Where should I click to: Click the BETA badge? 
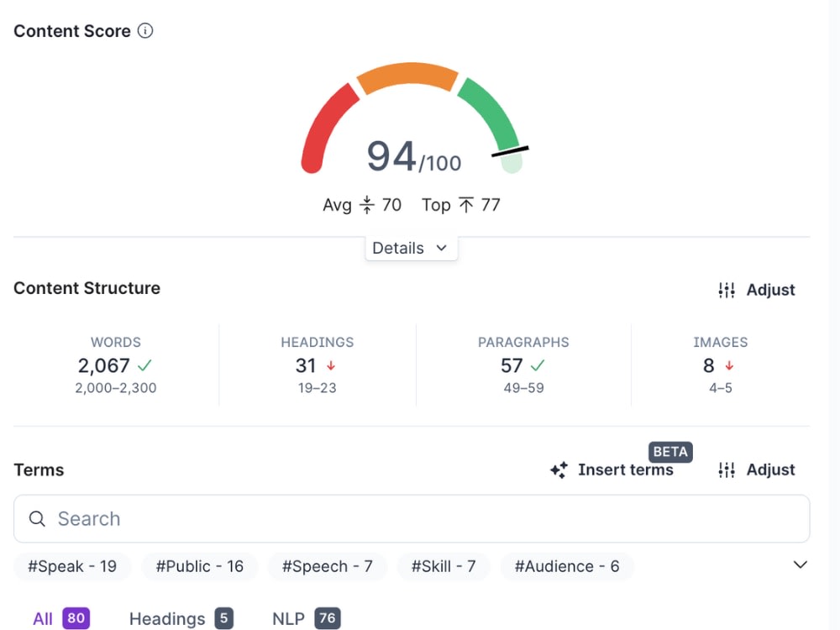670,452
